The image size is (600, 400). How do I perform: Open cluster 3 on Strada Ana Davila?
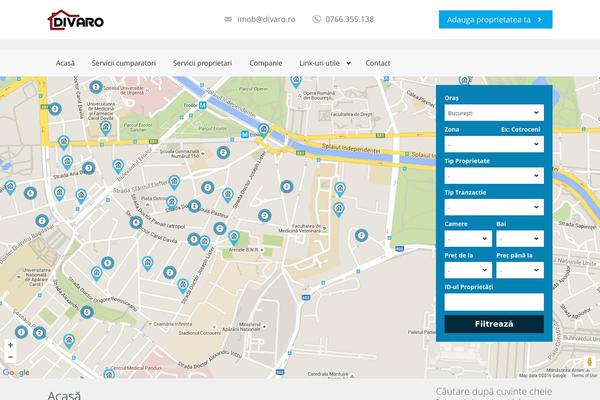pos(88,168)
